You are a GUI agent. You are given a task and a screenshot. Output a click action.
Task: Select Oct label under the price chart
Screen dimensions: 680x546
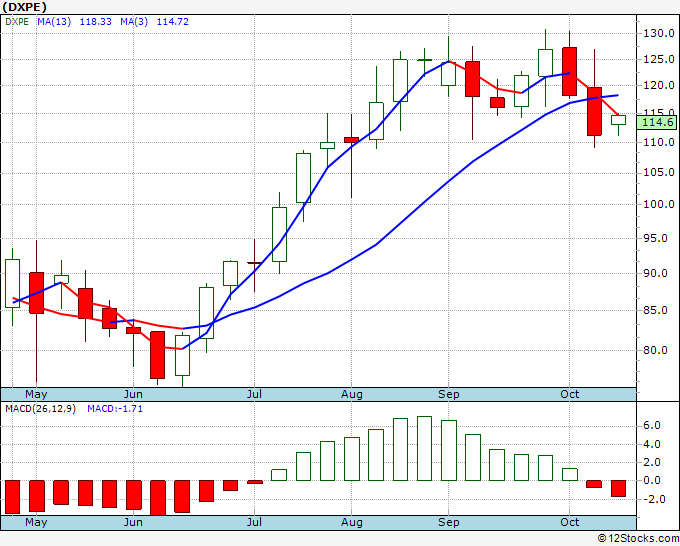click(569, 394)
